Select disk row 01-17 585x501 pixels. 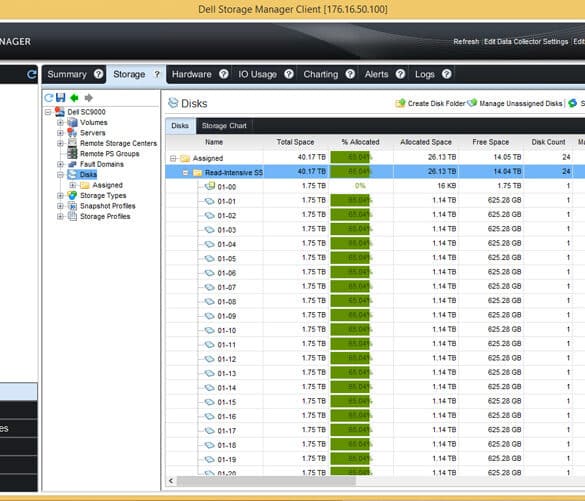pyautogui.click(x=375, y=430)
